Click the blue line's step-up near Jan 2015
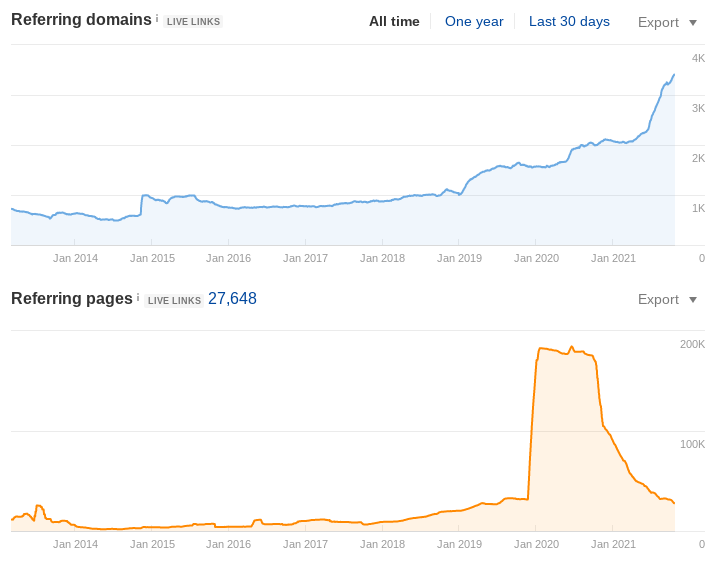Screen dimensions: 714x561 click(141, 205)
